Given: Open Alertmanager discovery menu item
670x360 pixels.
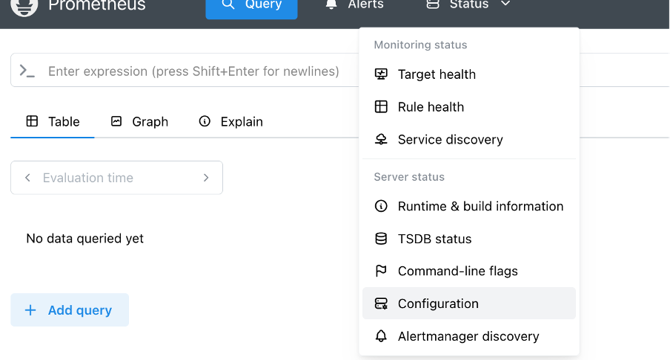Looking at the screenshot, I should (469, 337).
